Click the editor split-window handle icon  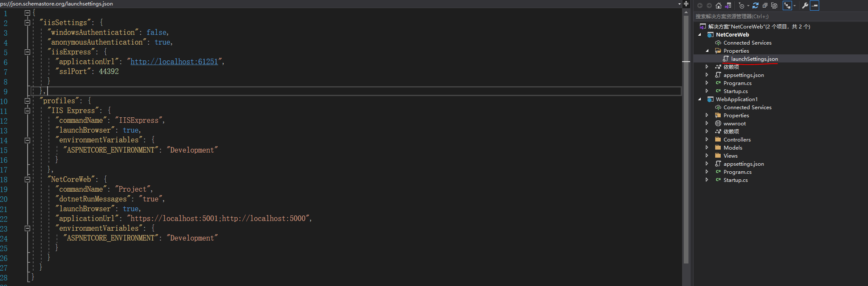(686, 3)
